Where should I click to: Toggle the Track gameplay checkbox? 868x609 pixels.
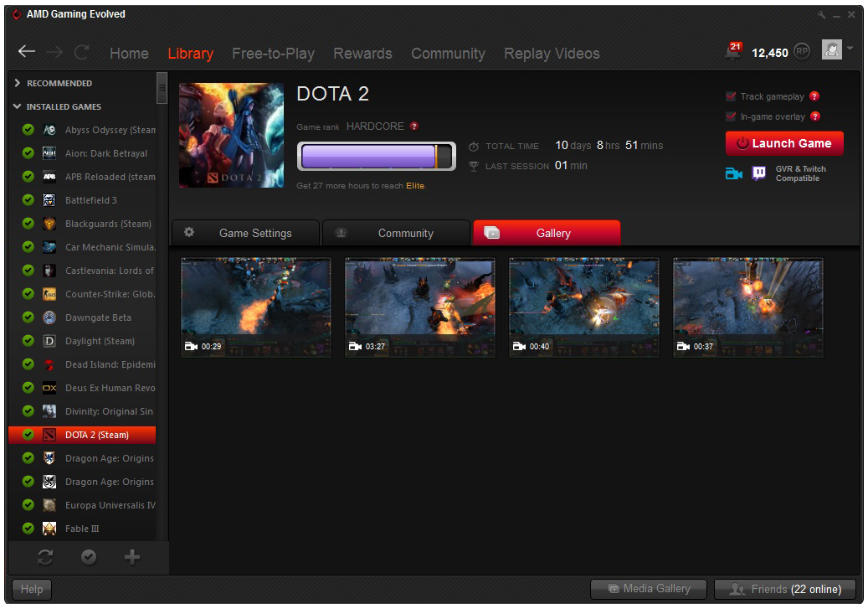(x=732, y=96)
